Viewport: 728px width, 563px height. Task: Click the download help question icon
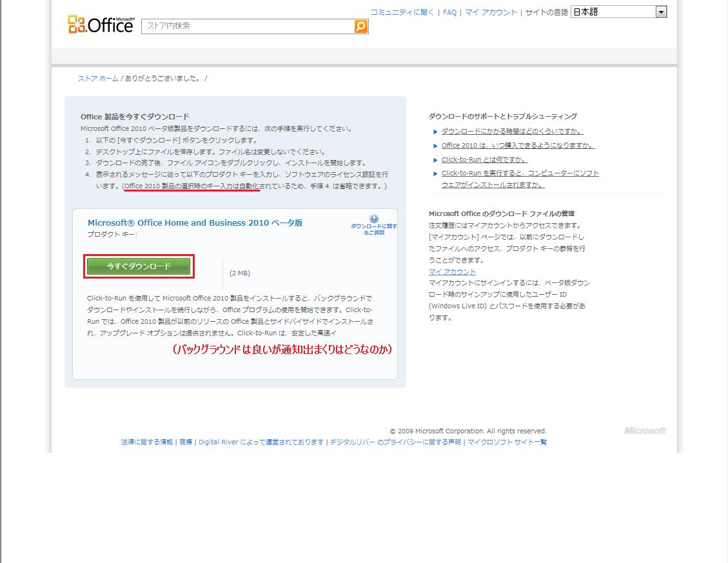click(x=374, y=219)
